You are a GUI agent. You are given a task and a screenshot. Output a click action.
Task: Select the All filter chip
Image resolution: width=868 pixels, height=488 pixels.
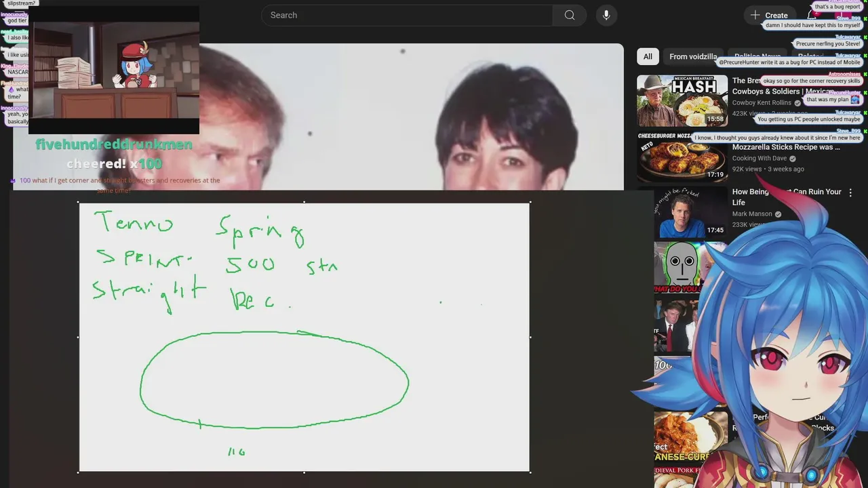point(648,57)
